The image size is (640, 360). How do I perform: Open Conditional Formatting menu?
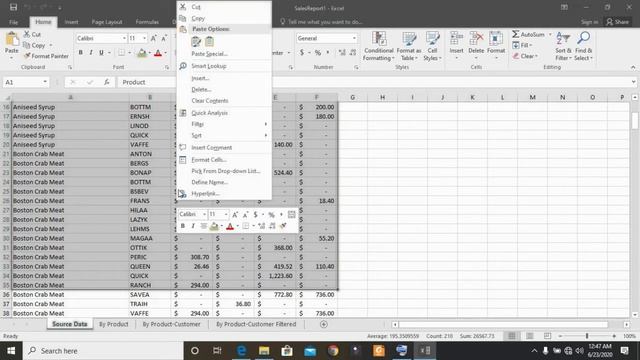click(378, 46)
